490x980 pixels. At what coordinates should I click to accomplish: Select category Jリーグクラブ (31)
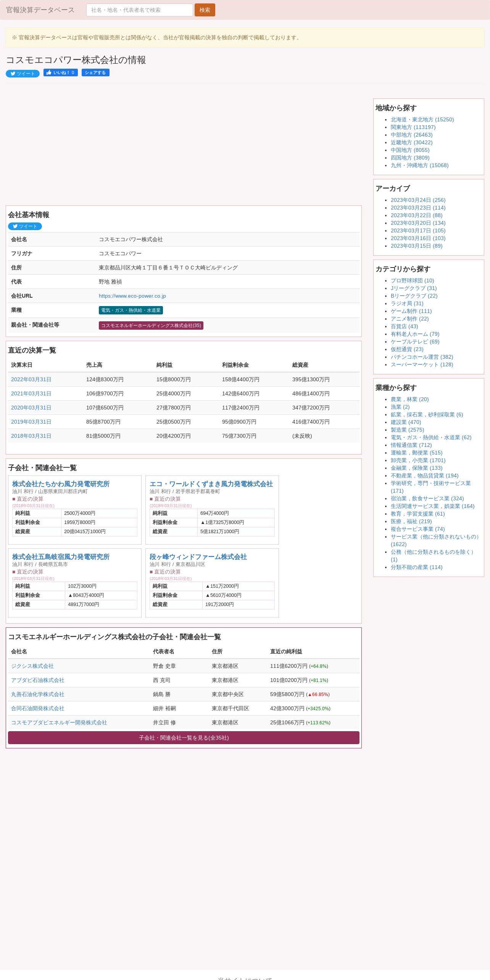[414, 288]
